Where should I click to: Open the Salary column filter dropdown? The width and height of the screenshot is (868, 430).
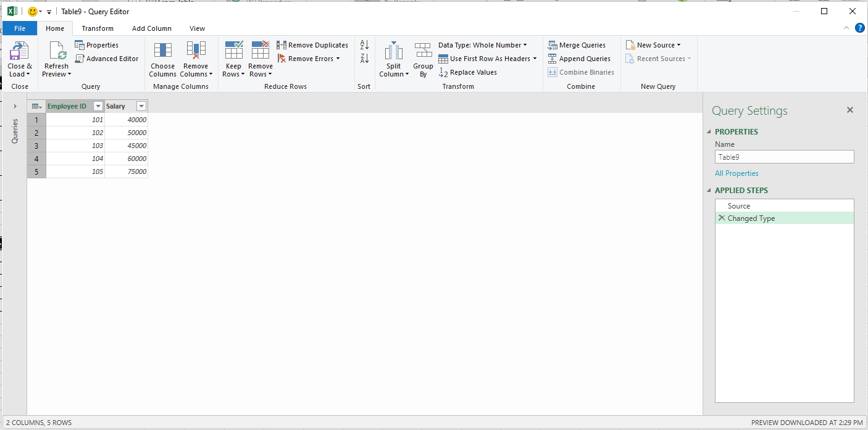click(x=141, y=106)
